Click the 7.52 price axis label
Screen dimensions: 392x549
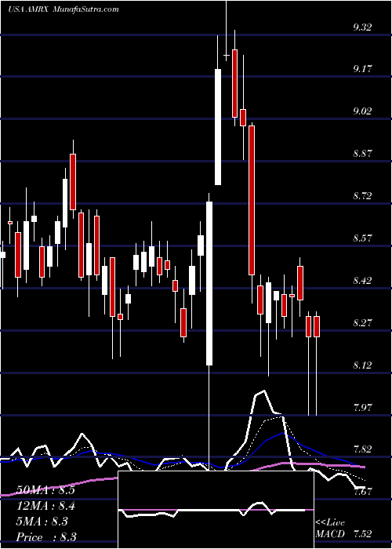tap(362, 534)
